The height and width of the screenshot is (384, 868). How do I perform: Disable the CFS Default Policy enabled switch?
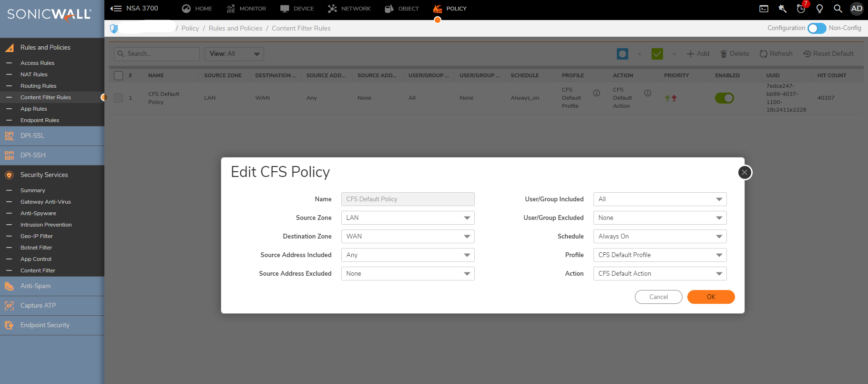724,98
